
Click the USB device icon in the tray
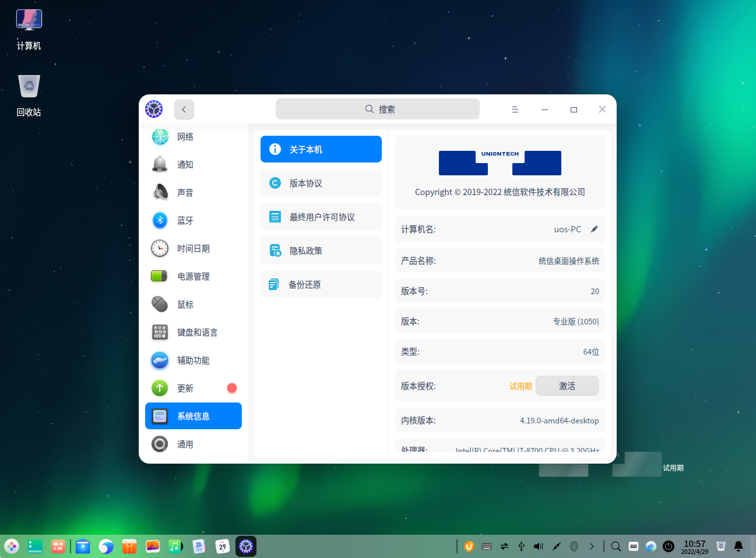(x=522, y=546)
